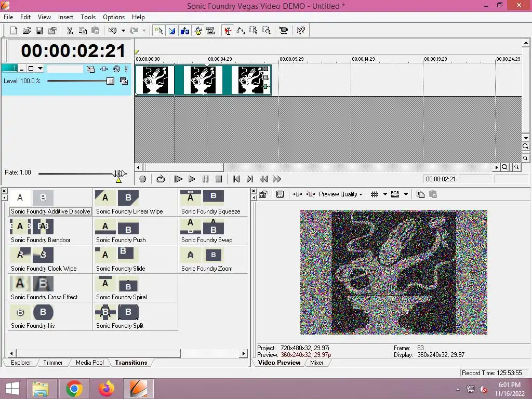Toggle Lock Envelopes to Events button
Viewport: 532px width, 399px height.
click(x=198, y=31)
